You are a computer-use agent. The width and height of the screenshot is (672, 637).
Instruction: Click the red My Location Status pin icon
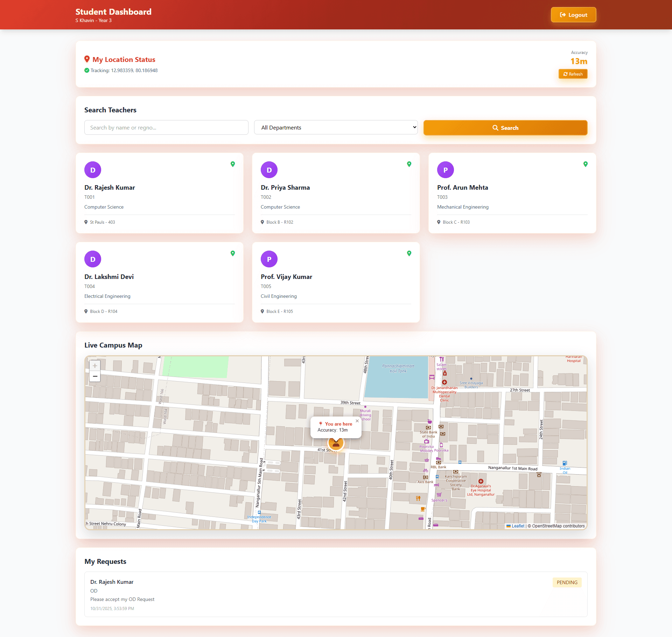click(87, 59)
